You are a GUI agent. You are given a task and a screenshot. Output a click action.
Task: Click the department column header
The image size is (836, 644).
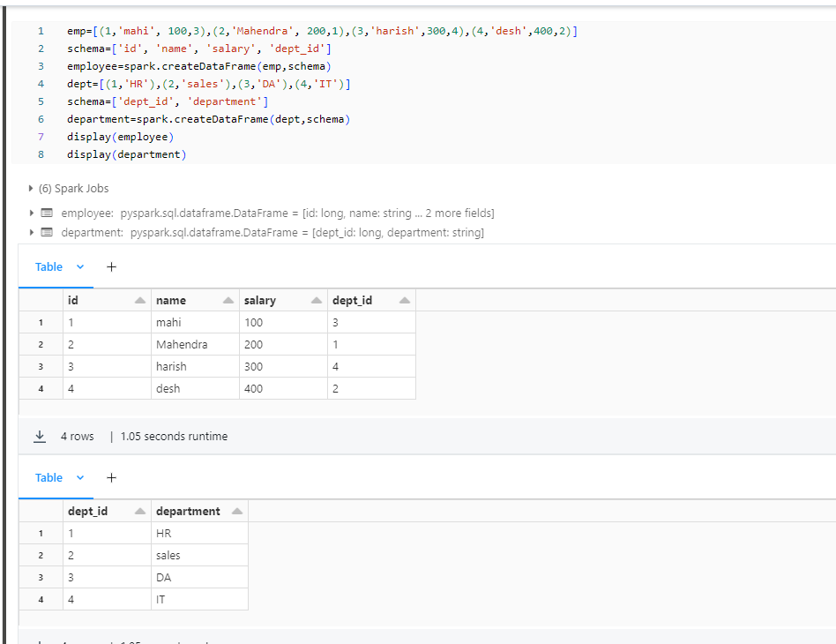tap(200, 511)
